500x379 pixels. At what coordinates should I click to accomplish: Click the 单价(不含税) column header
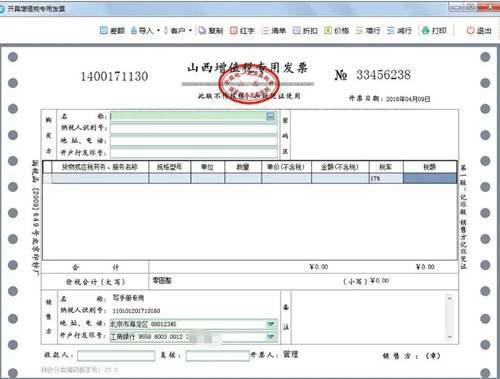(286, 167)
